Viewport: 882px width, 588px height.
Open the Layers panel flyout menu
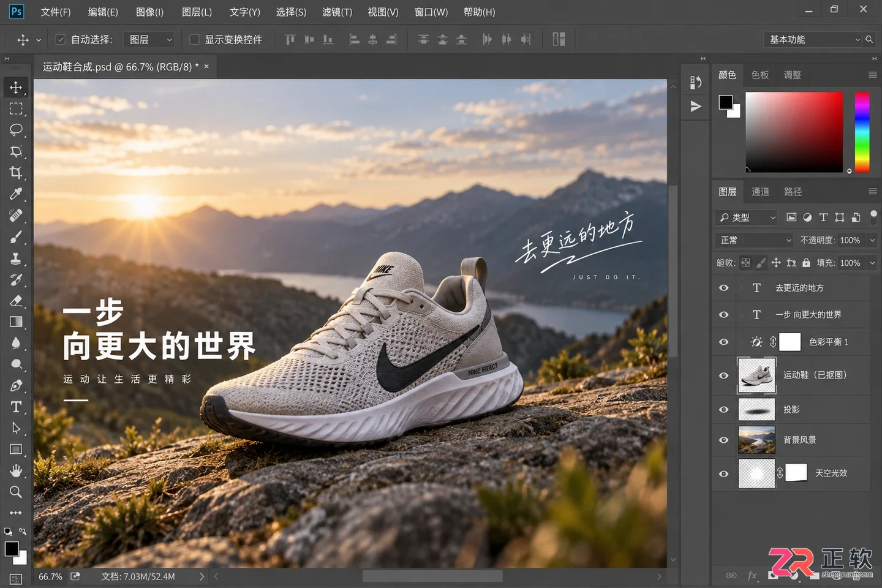[x=872, y=192]
